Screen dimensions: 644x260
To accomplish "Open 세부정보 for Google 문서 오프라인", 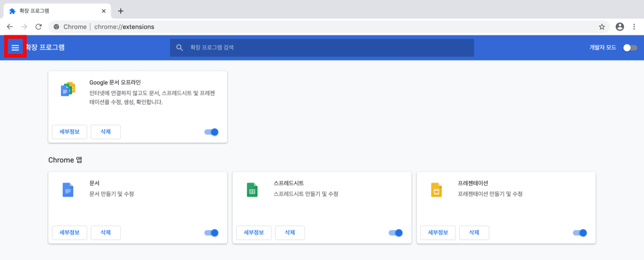I will pyautogui.click(x=70, y=132).
